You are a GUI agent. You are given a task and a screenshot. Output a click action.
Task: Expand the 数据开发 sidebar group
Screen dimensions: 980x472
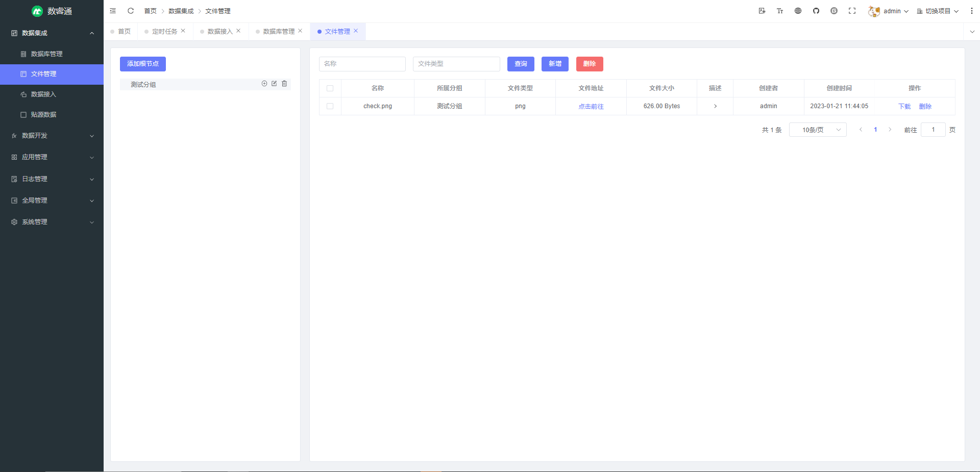[52, 136]
